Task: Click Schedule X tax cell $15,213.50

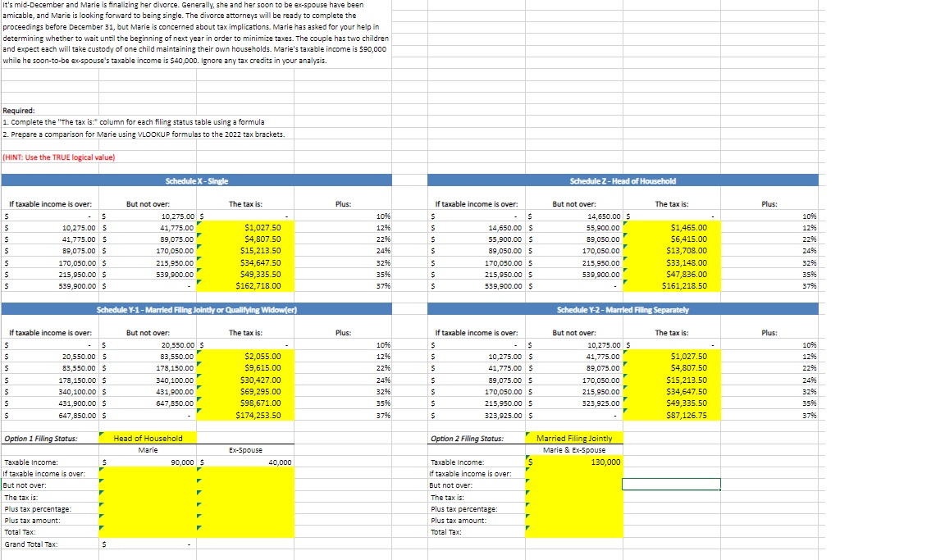Action: 245,251
